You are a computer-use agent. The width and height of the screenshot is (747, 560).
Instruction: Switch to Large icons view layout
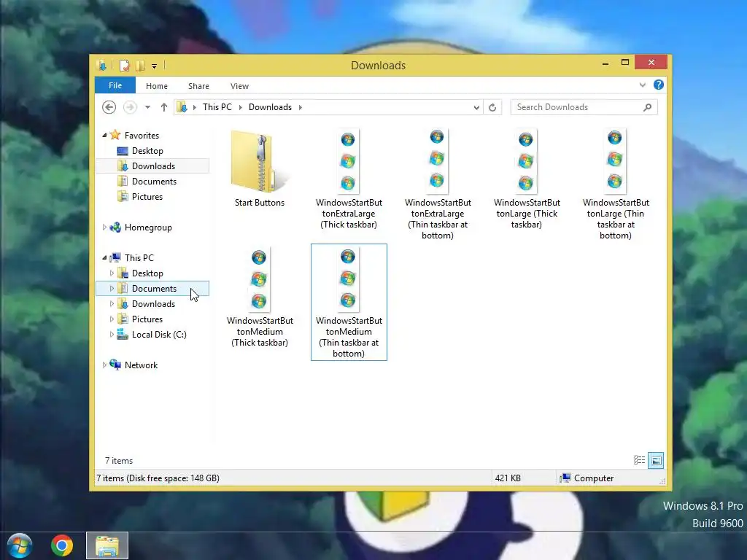click(656, 460)
